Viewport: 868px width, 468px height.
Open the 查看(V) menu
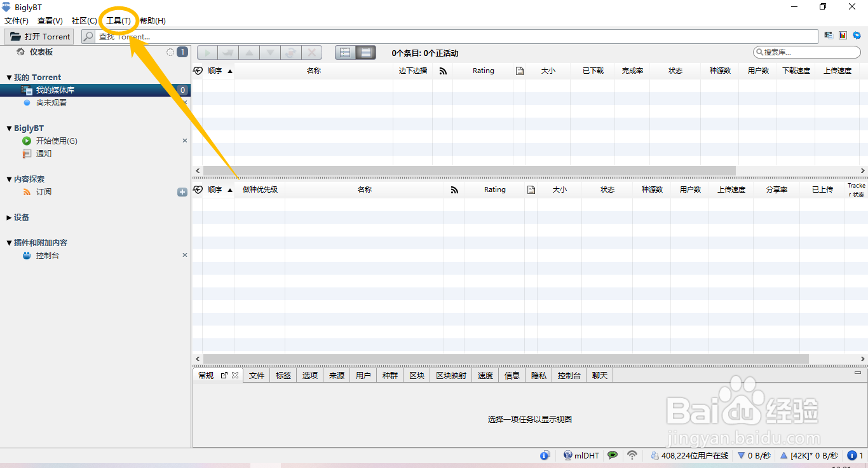coord(50,21)
